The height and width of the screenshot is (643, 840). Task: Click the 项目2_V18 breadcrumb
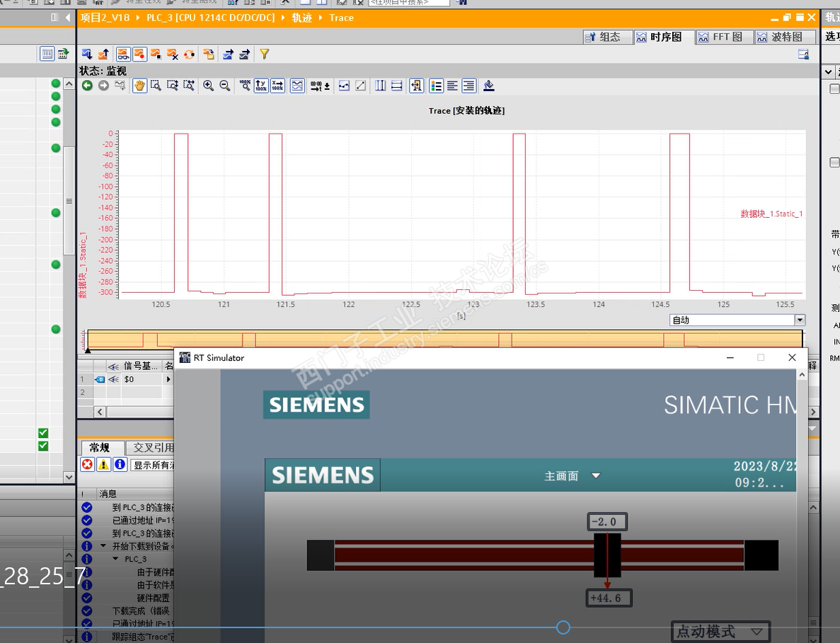tap(105, 18)
